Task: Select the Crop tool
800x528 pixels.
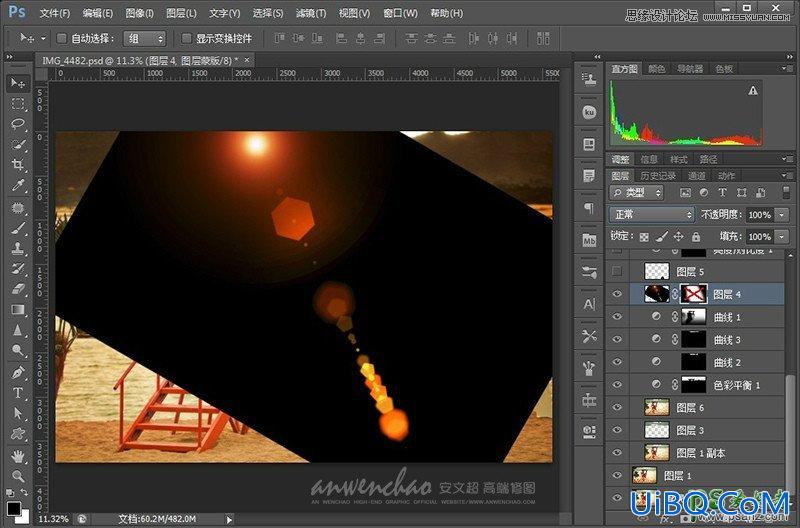Action: [x=18, y=165]
